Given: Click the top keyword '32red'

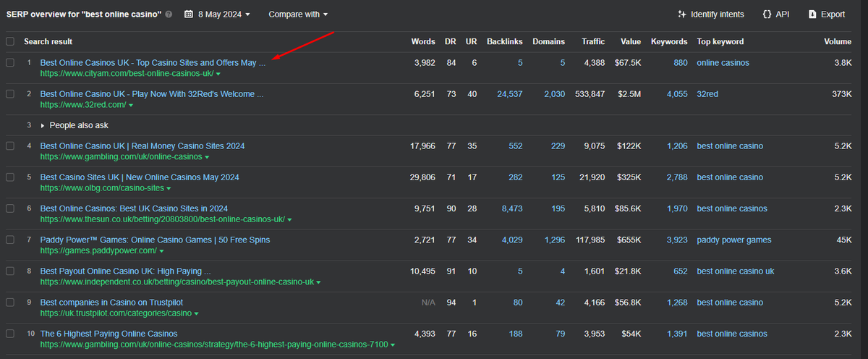Looking at the screenshot, I should coord(707,94).
